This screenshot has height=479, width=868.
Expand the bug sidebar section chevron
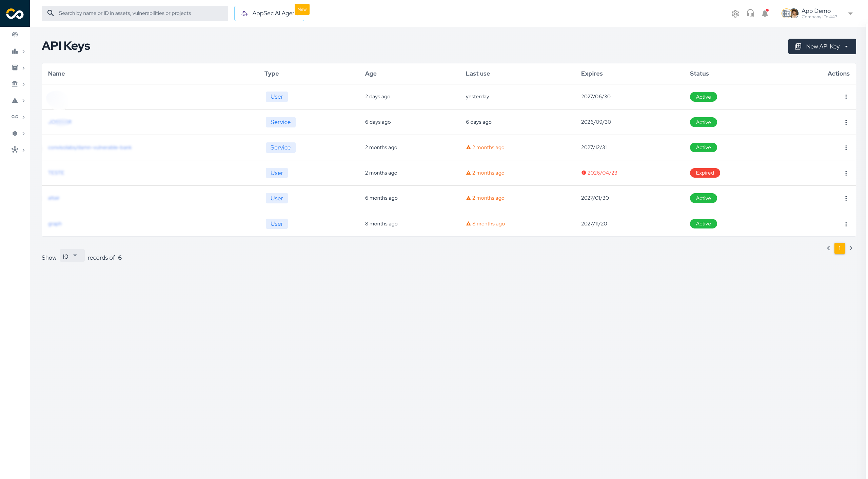click(23, 134)
